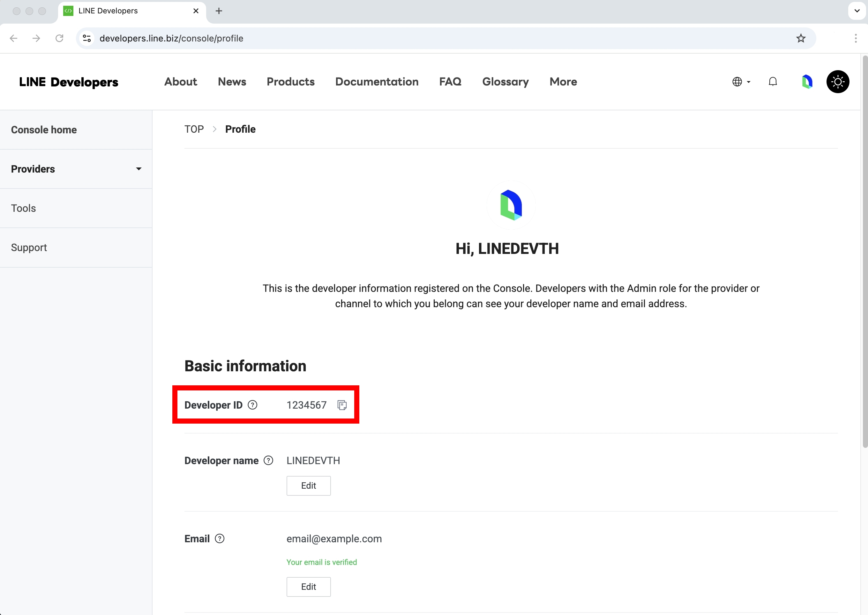Bookmark this page with the star
This screenshot has width=868, height=615.
click(x=801, y=38)
